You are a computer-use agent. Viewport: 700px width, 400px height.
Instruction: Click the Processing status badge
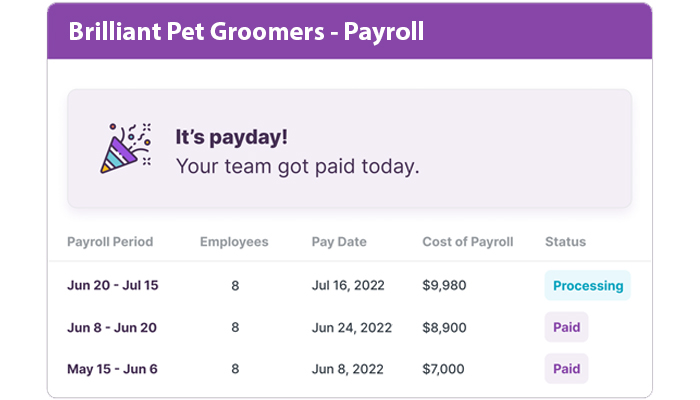pos(588,285)
